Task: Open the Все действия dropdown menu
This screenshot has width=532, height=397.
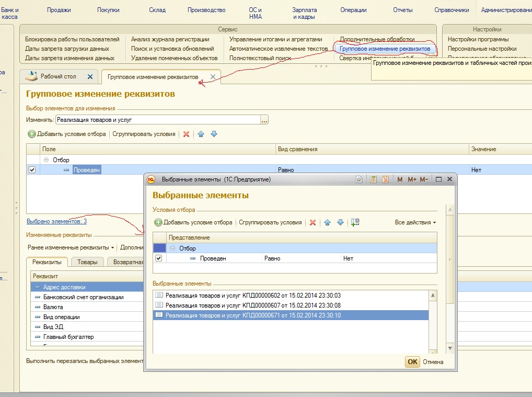Action: pyautogui.click(x=415, y=222)
